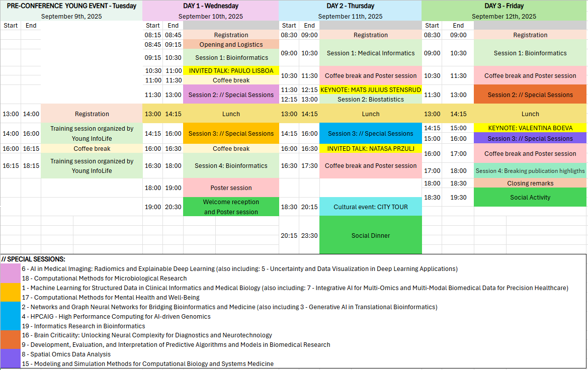Select the violet legend swatch beside Spatial Omics
The height and width of the screenshot is (370, 588).
11,359
